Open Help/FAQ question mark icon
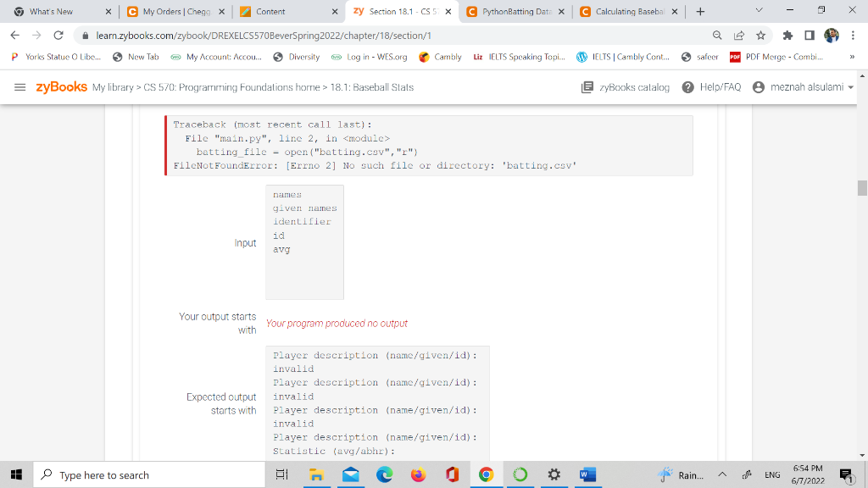This screenshot has height=488, width=868. click(687, 87)
